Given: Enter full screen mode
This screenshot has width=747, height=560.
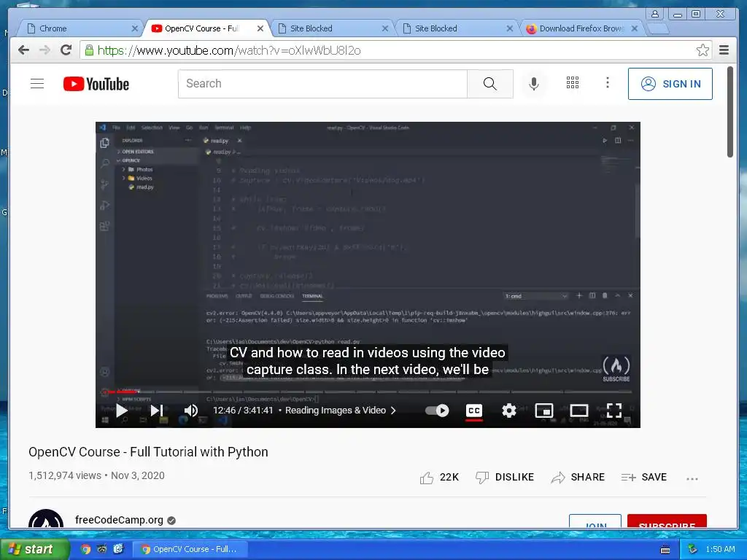Looking at the screenshot, I should [614, 410].
